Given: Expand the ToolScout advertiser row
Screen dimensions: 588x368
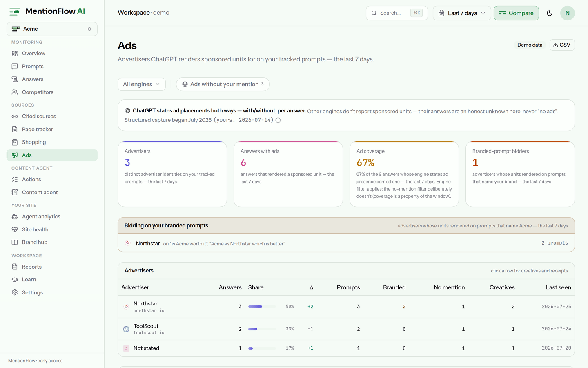Looking at the screenshot, I should pos(346,329).
